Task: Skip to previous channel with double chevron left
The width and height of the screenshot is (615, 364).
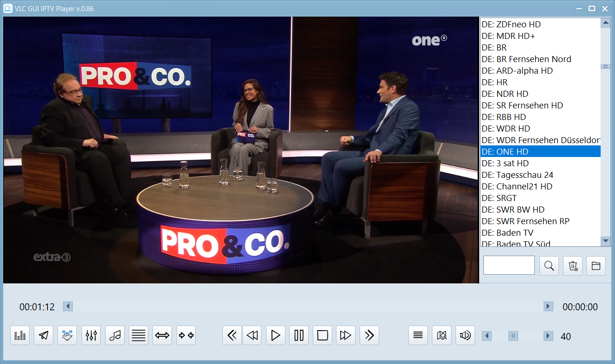Action: pyautogui.click(x=232, y=335)
